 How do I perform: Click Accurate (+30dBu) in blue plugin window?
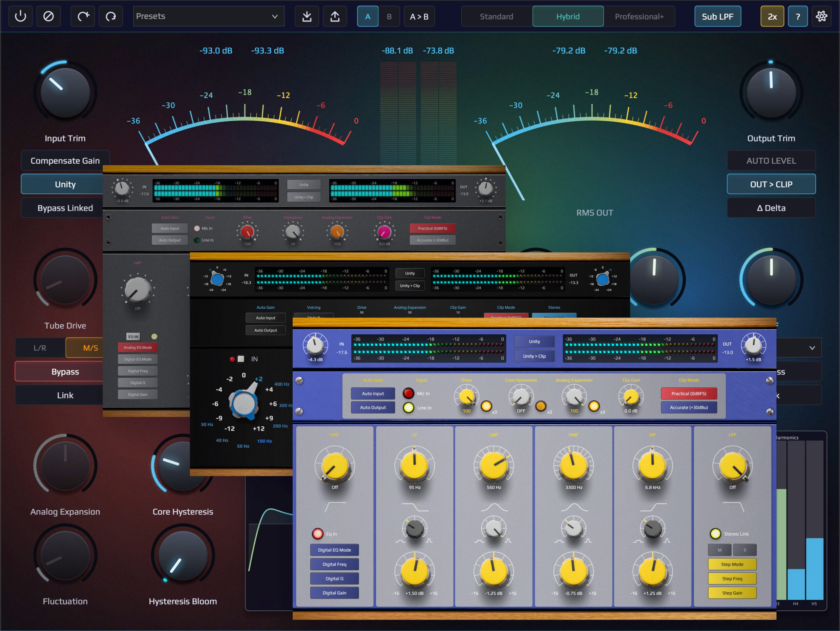pos(689,407)
